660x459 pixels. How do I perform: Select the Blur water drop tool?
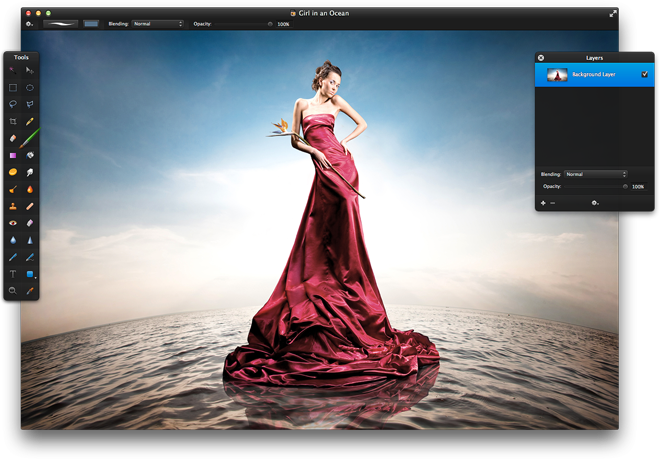13,240
